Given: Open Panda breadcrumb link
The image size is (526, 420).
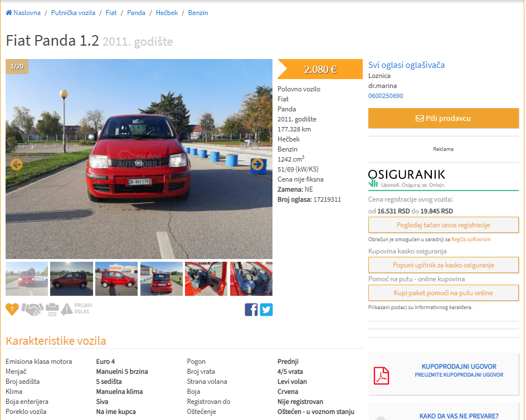Looking at the screenshot, I should tap(136, 13).
